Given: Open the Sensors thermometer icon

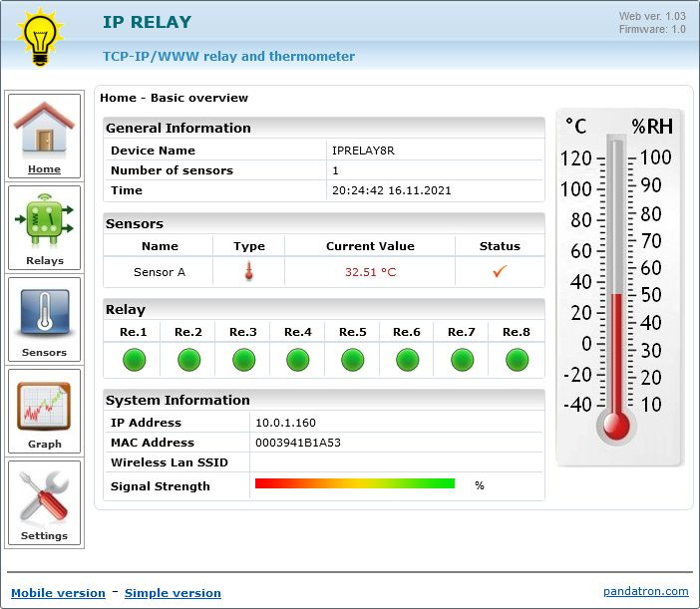Looking at the screenshot, I should [44, 314].
